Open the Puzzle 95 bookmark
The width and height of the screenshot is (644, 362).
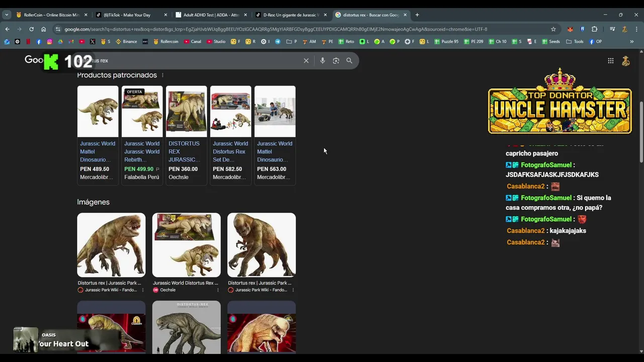click(446, 42)
